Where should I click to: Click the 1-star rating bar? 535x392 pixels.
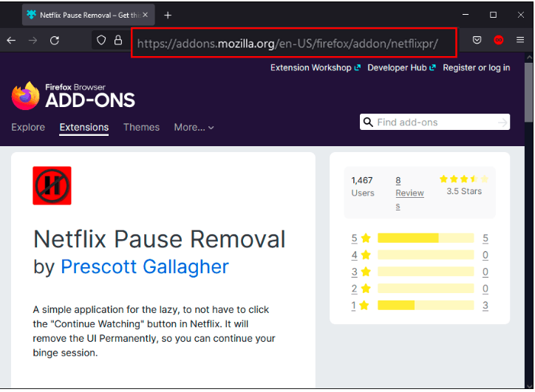(426, 305)
